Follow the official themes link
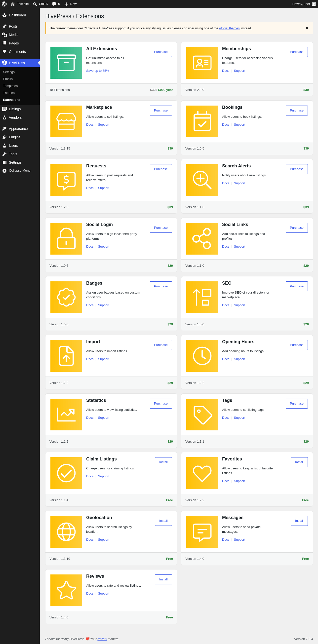The image size is (318, 644). [x=229, y=28]
